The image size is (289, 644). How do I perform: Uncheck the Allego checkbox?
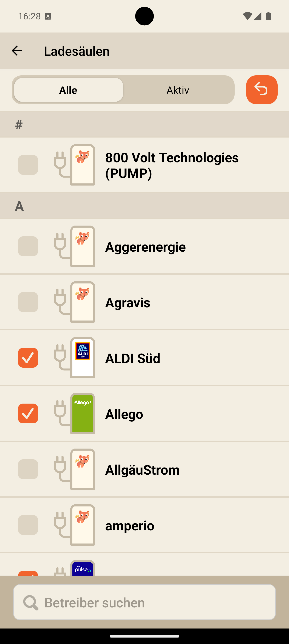(x=28, y=413)
